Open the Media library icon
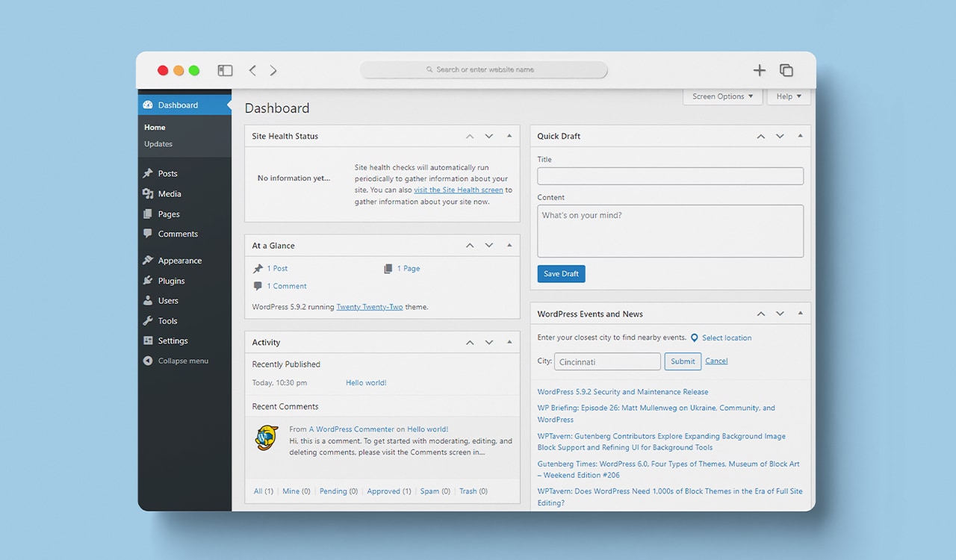This screenshot has width=956, height=560. click(149, 193)
